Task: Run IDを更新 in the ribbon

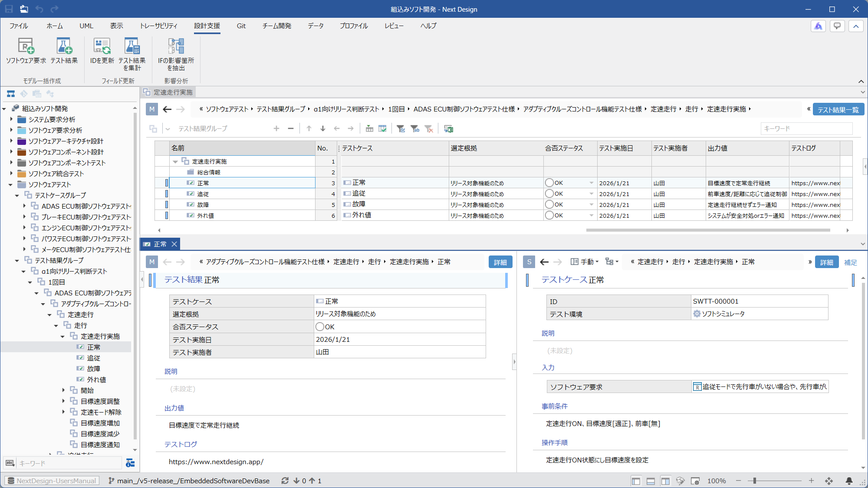Action: click(102, 51)
